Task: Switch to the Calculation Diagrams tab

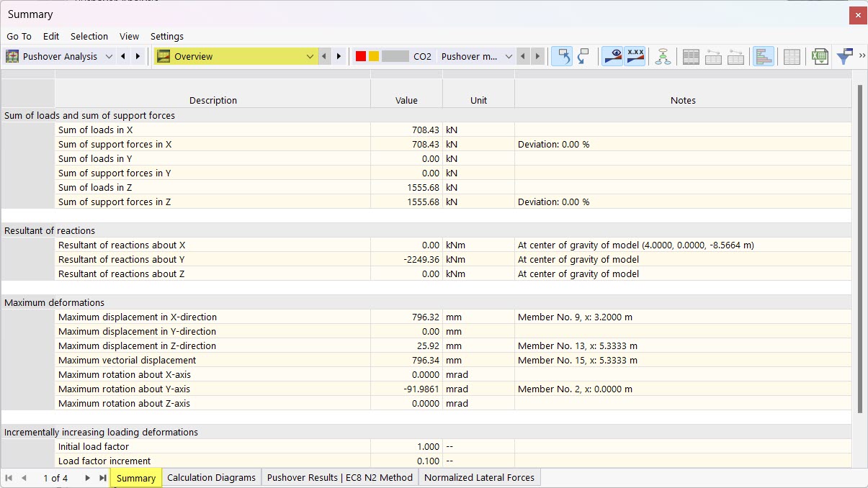Action: (x=212, y=477)
